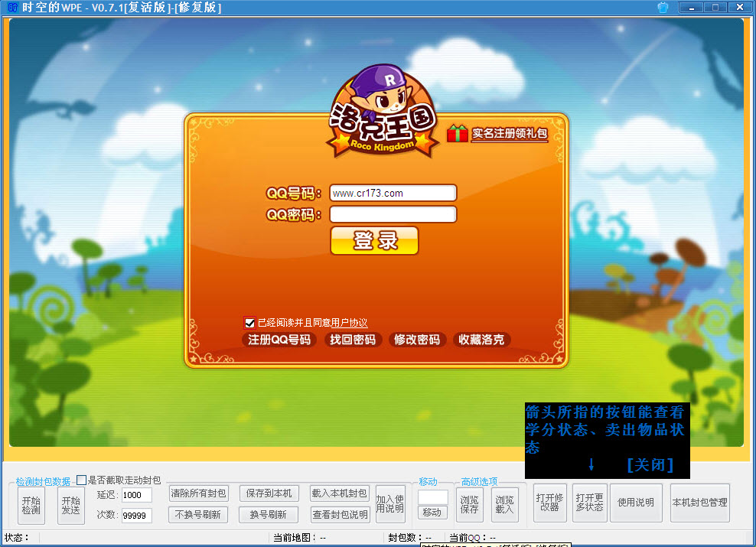This screenshot has height=547, width=756.
Task: Click the 洛克王国 Roco Kingdom logo
Action: click(383, 112)
